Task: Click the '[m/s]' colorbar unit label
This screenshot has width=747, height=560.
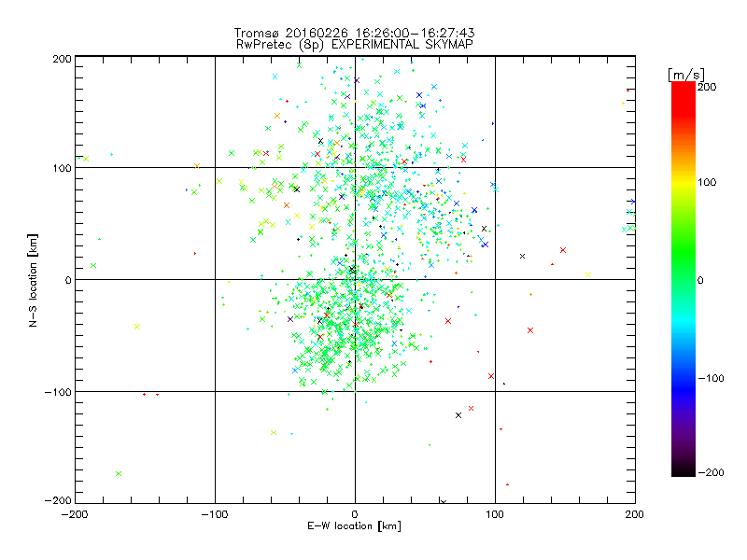Action: tap(686, 75)
